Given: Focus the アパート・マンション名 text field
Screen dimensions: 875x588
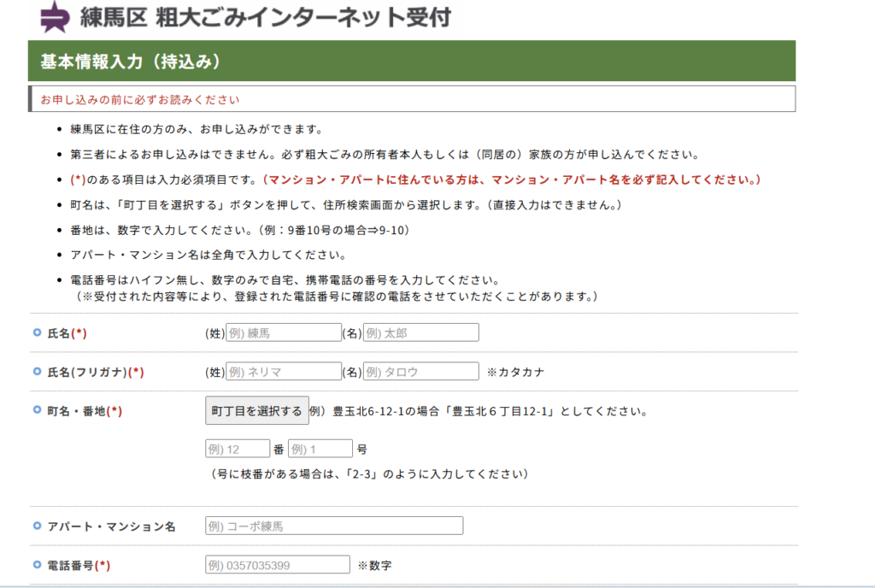Looking at the screenshot, I should 334,526.
